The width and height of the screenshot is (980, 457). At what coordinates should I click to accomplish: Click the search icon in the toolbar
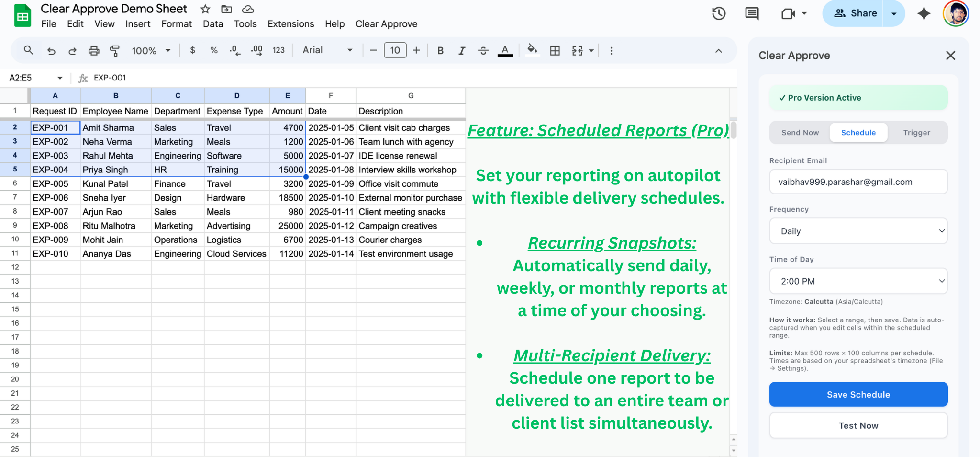[x=28, y=50]
